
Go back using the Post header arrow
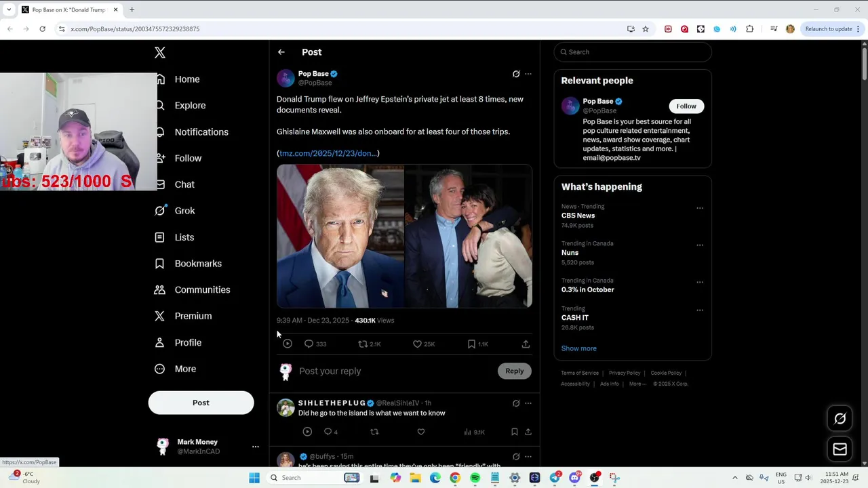coord(281,52)
